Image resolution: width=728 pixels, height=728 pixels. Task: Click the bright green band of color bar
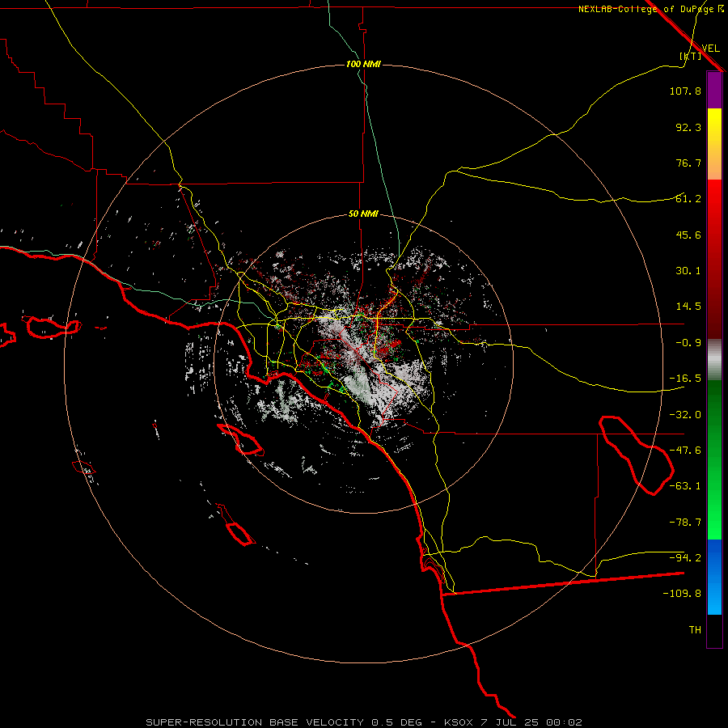click(x=714, y=459)
